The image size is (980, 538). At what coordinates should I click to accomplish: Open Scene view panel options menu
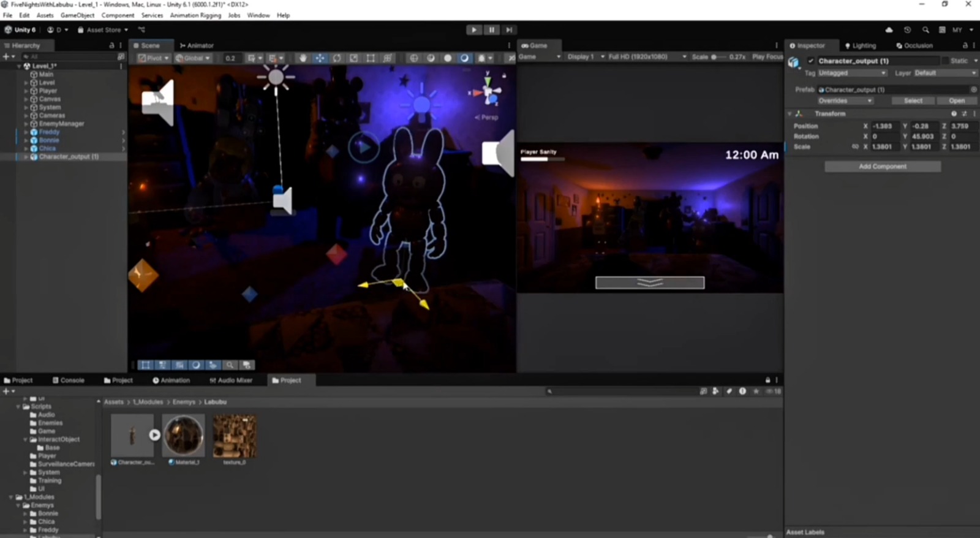pyautogui.click(x=509, y=45)
